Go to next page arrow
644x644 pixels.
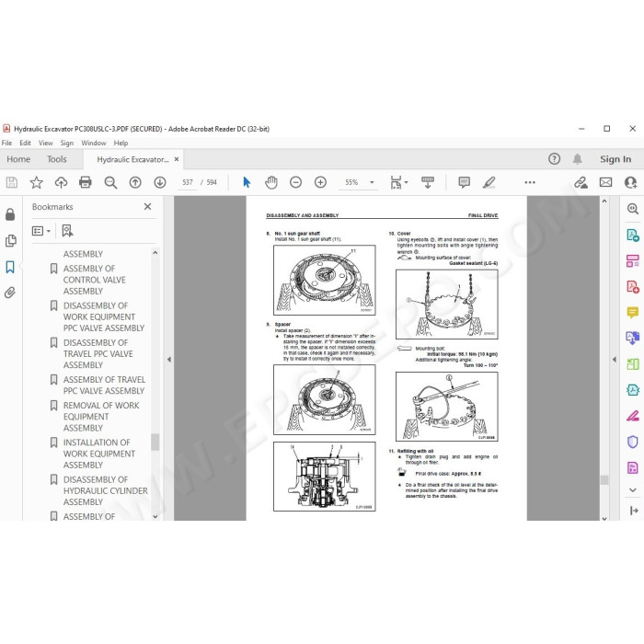tap(160, 182)
